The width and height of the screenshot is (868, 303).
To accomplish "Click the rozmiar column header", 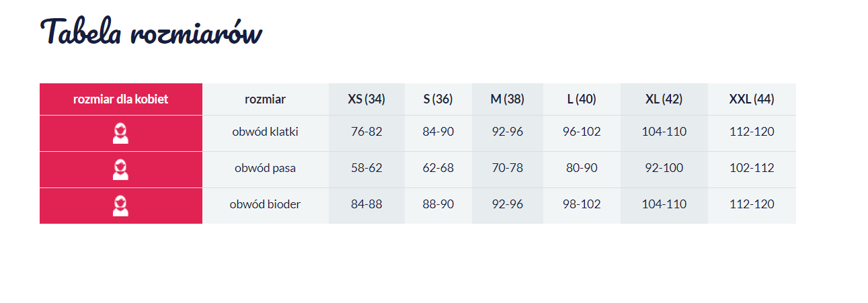I will point(265,99).
